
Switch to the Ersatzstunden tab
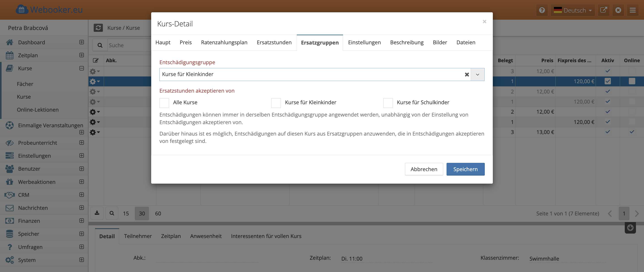tap(274, 42)
